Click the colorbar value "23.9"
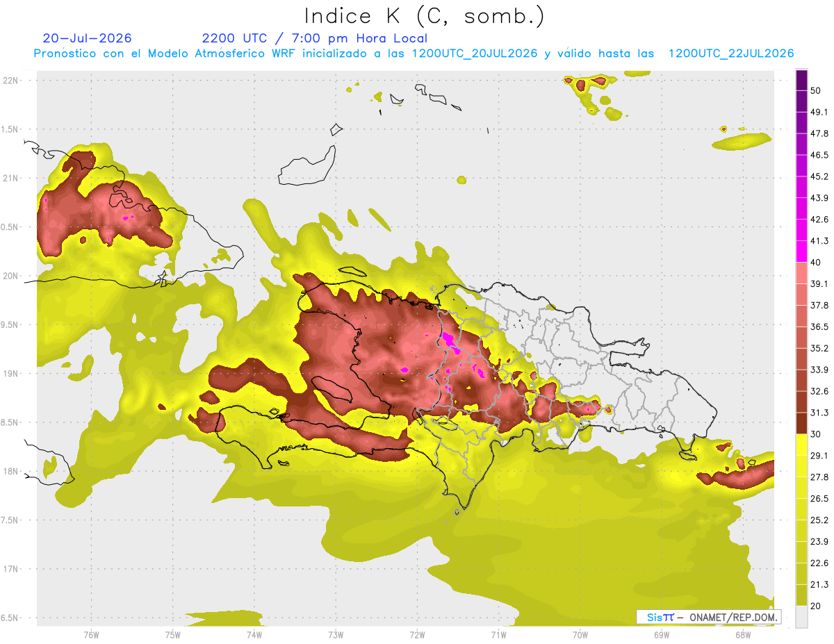The image size is (834, 644). pos(819,542)
